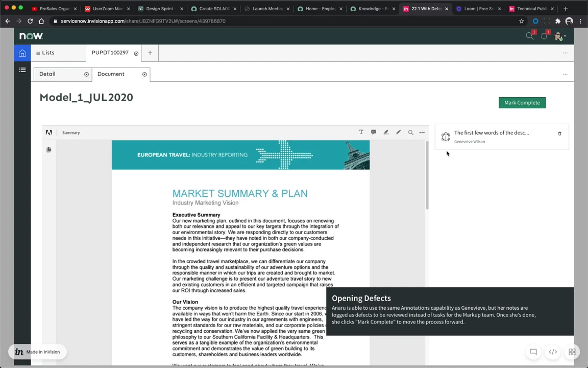Open document search in viewer toolbar

click(x=410, y=132)
